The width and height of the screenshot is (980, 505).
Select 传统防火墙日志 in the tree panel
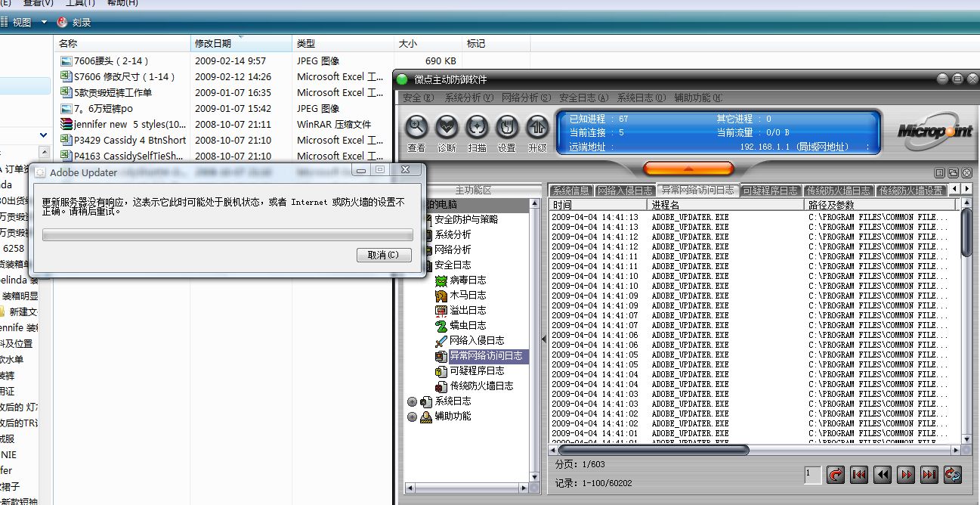[475, 386]
